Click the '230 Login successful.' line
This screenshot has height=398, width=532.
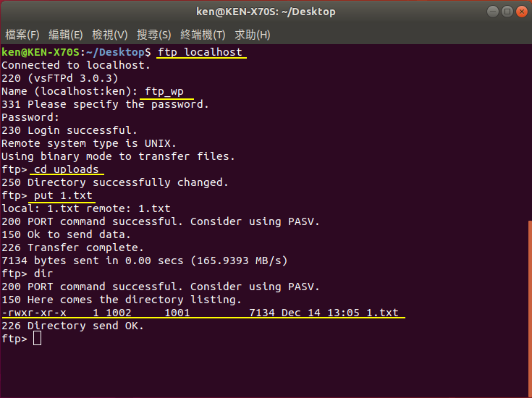point(69,130)
